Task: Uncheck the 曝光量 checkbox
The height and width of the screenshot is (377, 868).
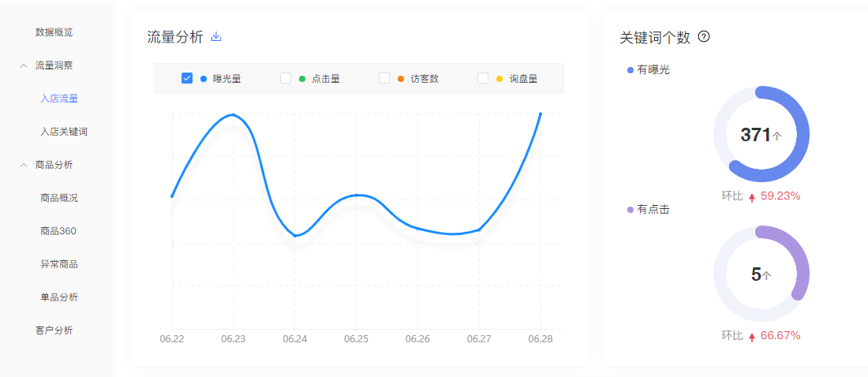Action: click(x=187, y=78)
